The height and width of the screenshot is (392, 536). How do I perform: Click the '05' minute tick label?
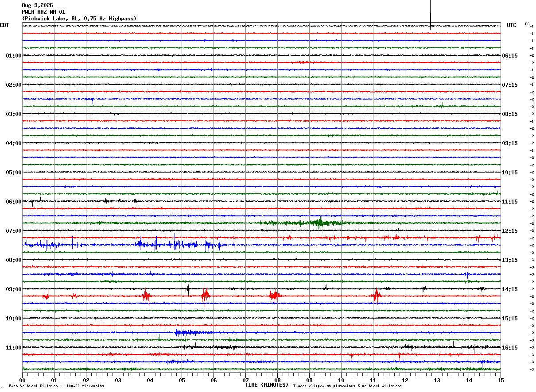[182, 380]
